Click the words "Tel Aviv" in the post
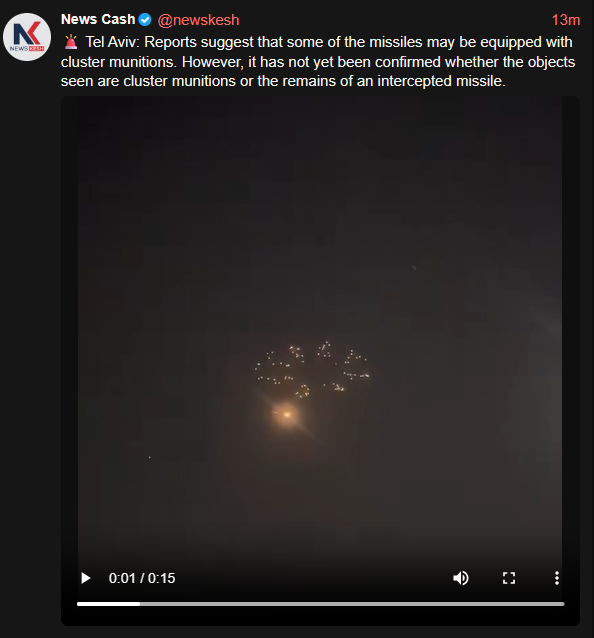The height and width of the screenshot is (638, 594). pos(111,42)
